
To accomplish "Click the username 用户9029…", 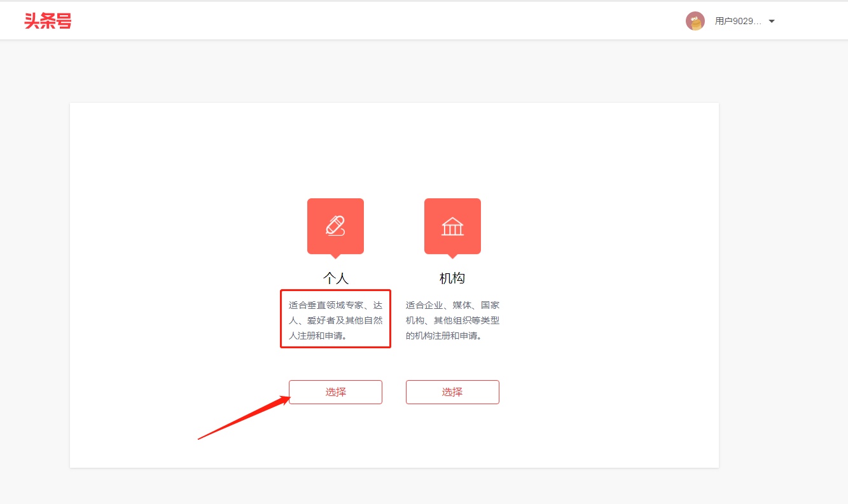I will pyautogui.click(x=738, y=21).
